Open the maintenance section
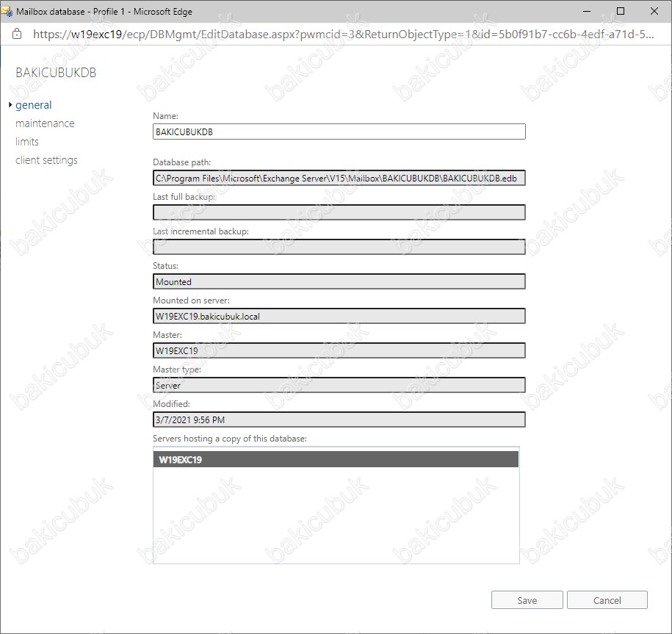 coord(45,123)
